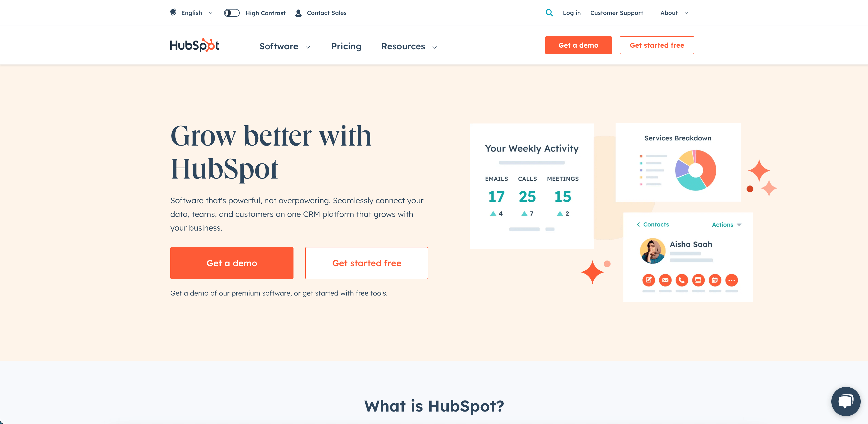Click the email icon in contacts panel
This screenshot has height=424, width=868.
click(665, 280)
